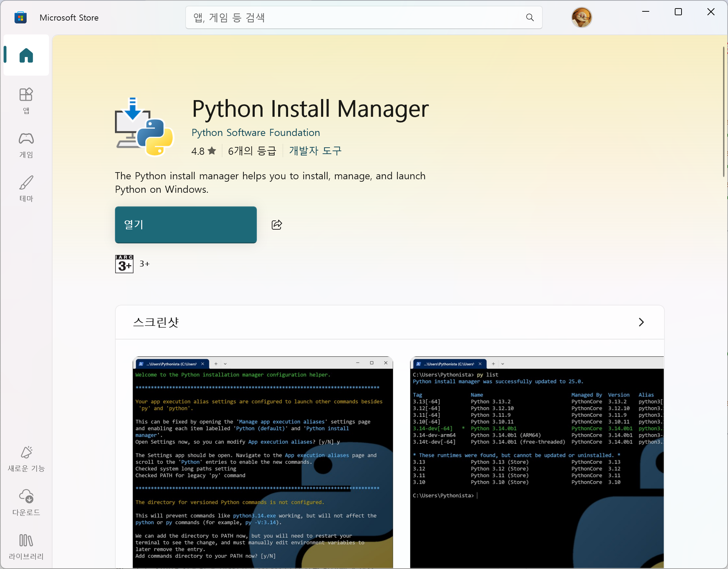Click the 스크린샷 section heading
Viewport: 728px width, 569px height.
pos(156,322)
